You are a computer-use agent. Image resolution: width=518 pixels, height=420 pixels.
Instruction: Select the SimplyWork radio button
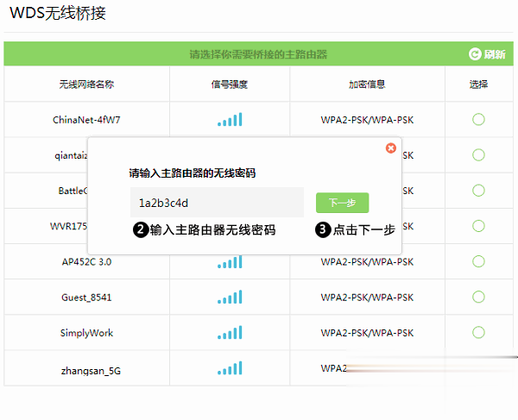click(x=478, y=333)
